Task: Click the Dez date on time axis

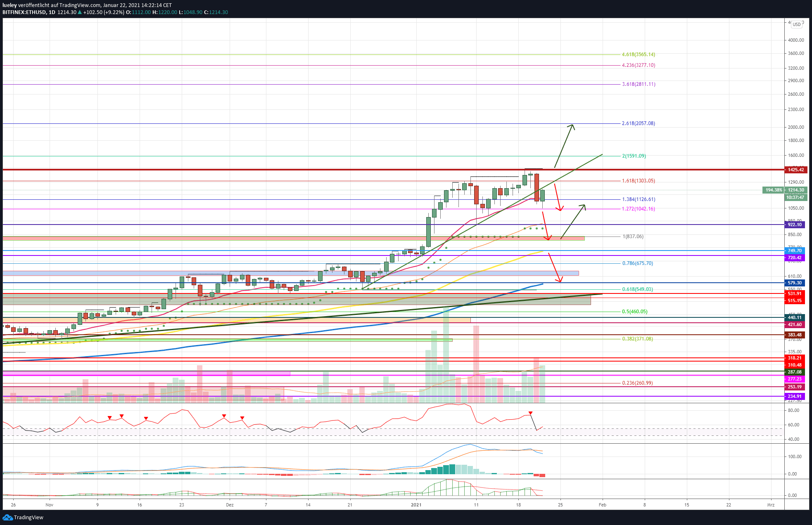Action: click(x=230, y=505)
